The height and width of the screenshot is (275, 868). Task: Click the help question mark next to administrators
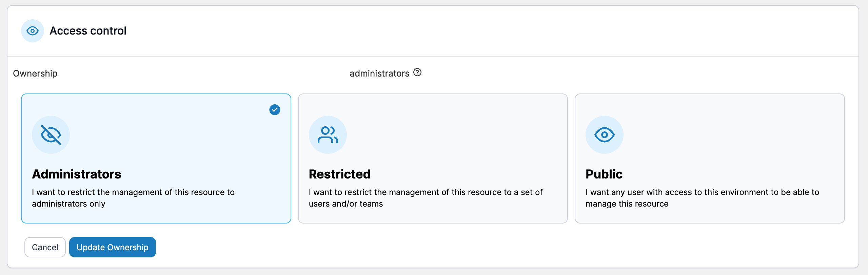tap(417, 72)
